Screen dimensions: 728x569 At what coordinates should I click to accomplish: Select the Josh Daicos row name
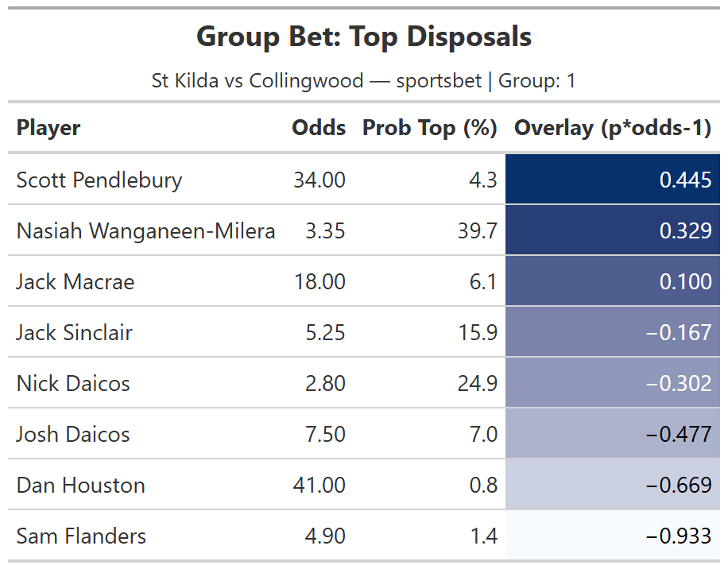tap(73, 435)
